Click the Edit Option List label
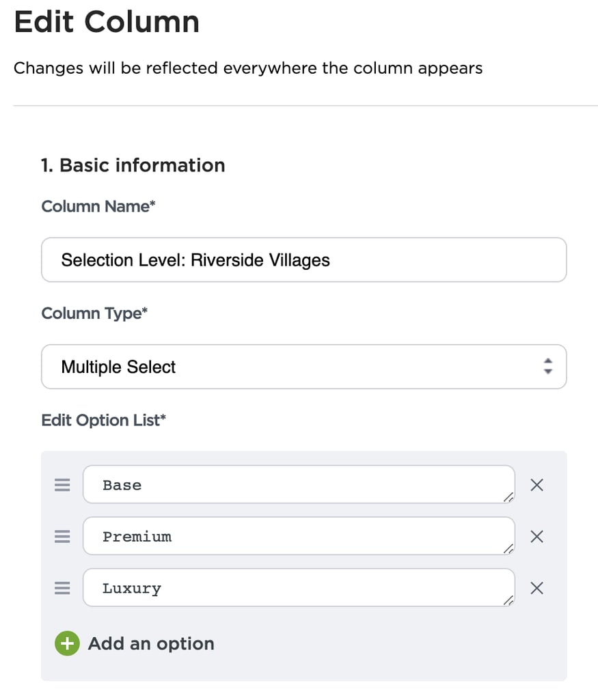598x700 pixels. [x=104, y=420]
